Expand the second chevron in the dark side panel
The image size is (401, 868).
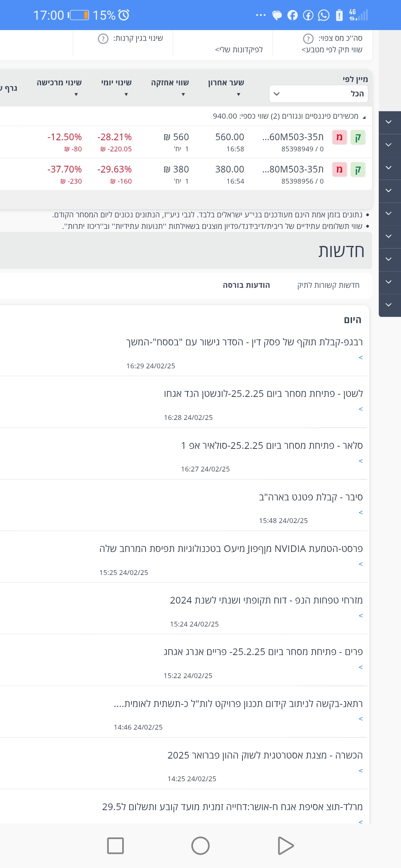click(x=389, y=145)
